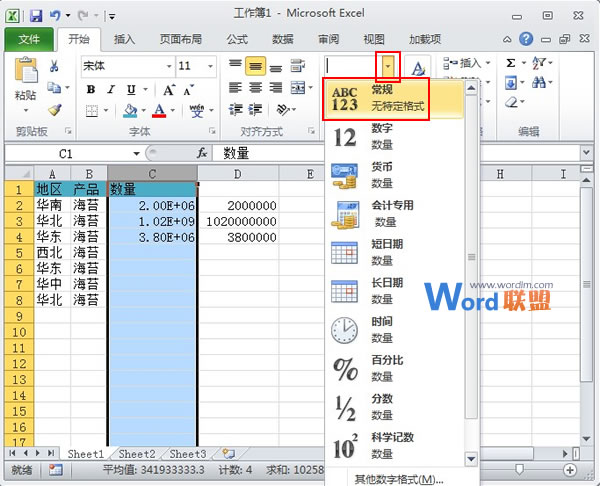Click the AutoSum sigma icon
This screenshot has height=486, width=600.
pyautogui.click(x=510, y=63)
